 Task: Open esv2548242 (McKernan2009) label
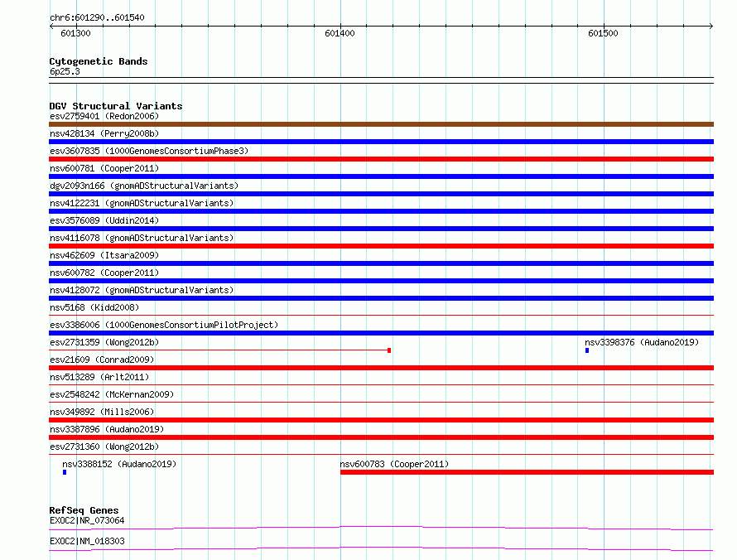pos(112,394)
